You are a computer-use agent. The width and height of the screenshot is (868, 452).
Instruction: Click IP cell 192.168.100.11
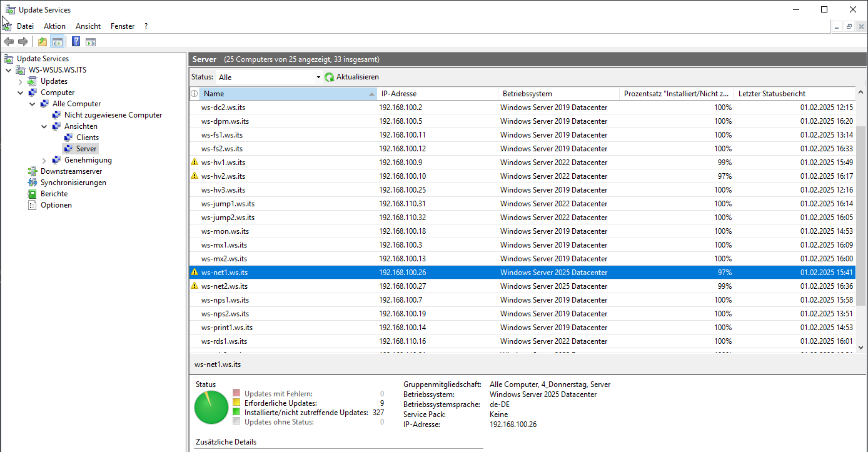point(402,134)
